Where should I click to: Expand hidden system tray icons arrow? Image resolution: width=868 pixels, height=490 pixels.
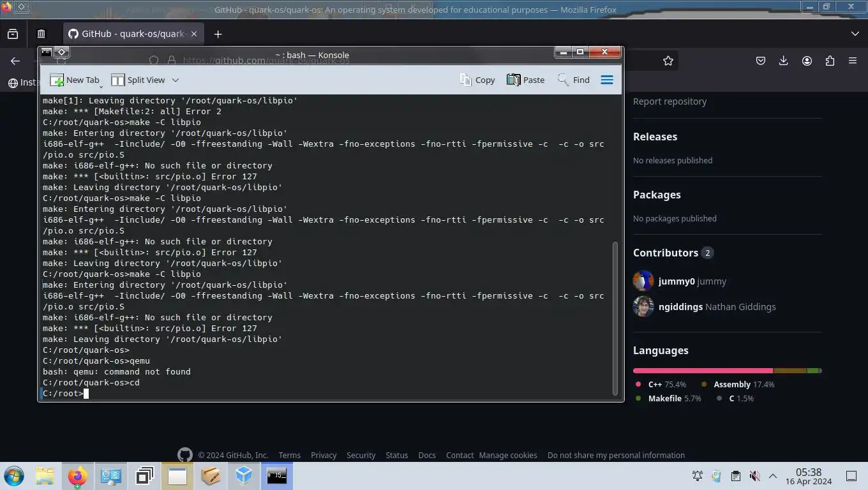(x=772, y=476)
